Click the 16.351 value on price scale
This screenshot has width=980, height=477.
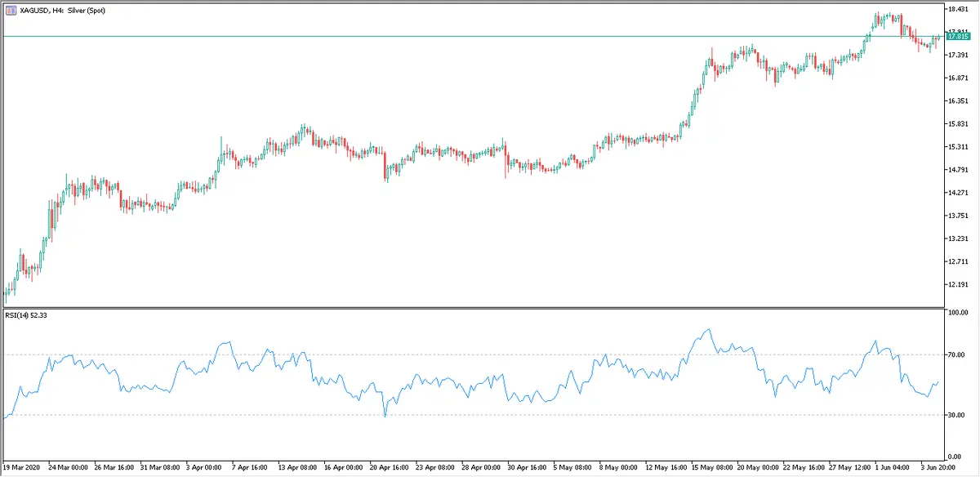point(958,101)
